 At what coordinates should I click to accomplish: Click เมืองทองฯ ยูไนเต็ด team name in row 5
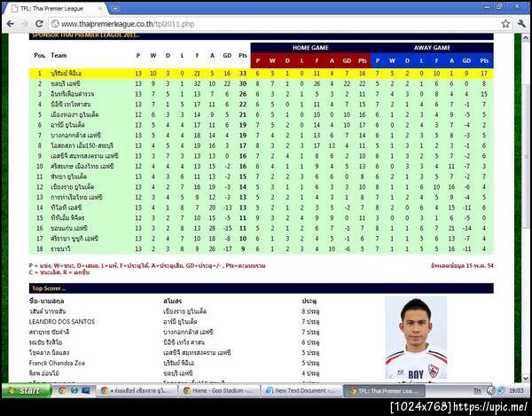(x=74, y=114)
